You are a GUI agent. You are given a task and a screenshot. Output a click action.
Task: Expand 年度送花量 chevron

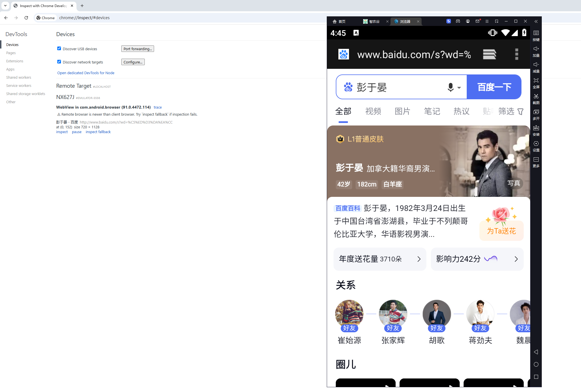pos(419,259)
